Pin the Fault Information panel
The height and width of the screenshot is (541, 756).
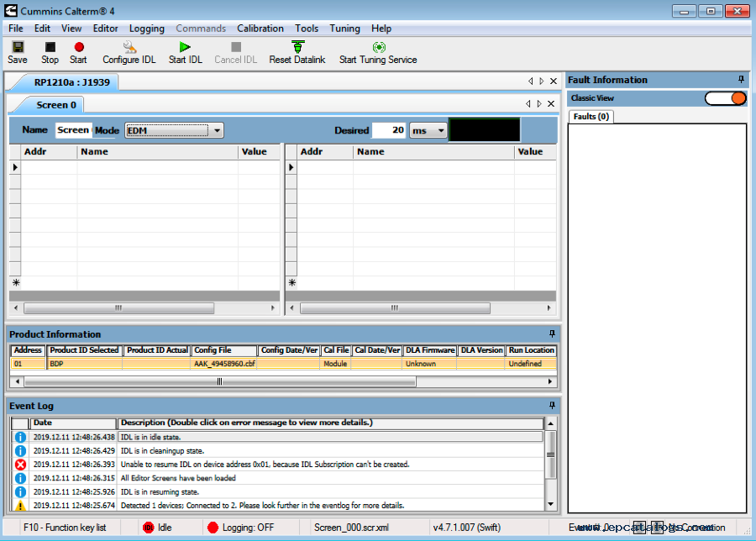[741, 80]
